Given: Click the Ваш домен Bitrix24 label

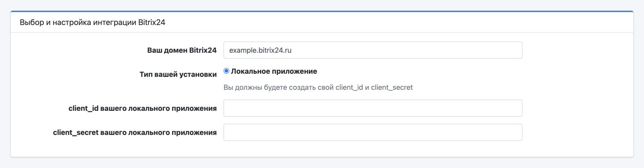Looking at the screenshot, I should pyautogui.click(x=182, y=50).
